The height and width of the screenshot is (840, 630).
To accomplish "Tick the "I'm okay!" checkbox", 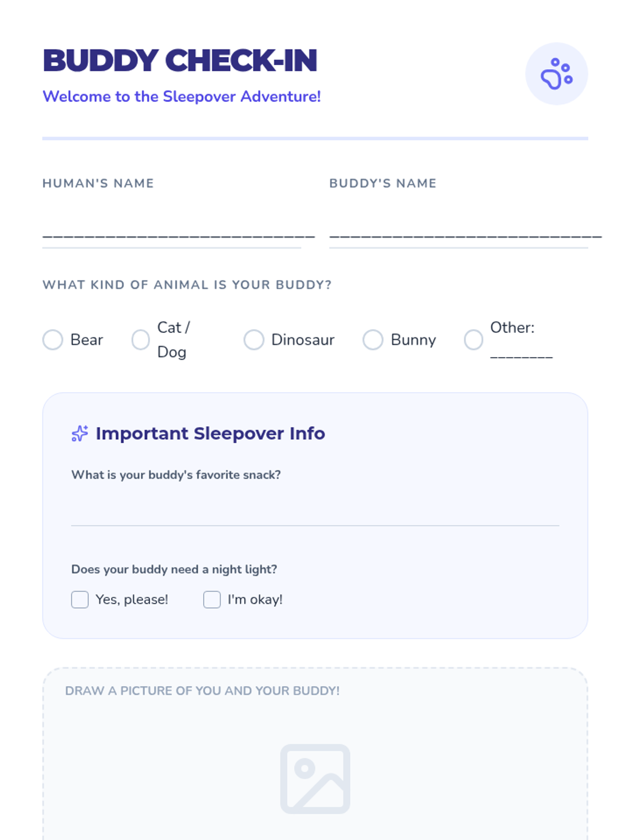I will pyautogui.click(x=212, y=600).
